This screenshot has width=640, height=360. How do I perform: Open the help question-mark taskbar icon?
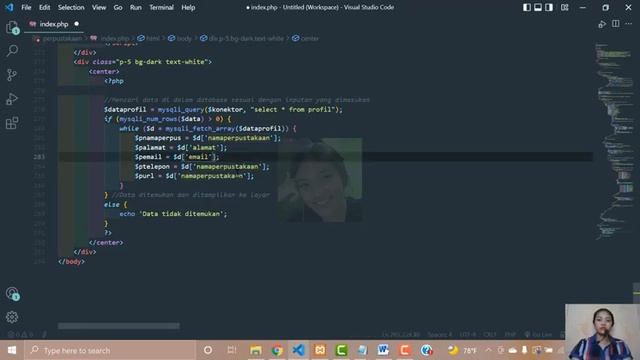point(427,350)
